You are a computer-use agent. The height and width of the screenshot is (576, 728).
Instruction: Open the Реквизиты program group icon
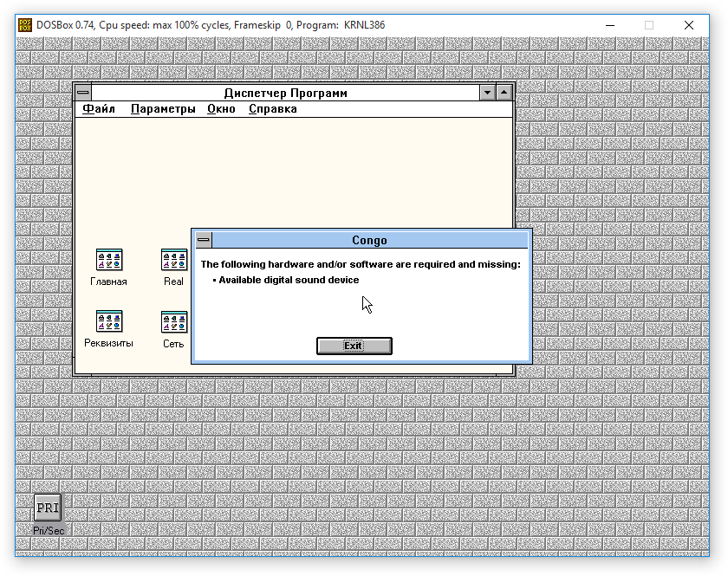(x=109, y=321)
